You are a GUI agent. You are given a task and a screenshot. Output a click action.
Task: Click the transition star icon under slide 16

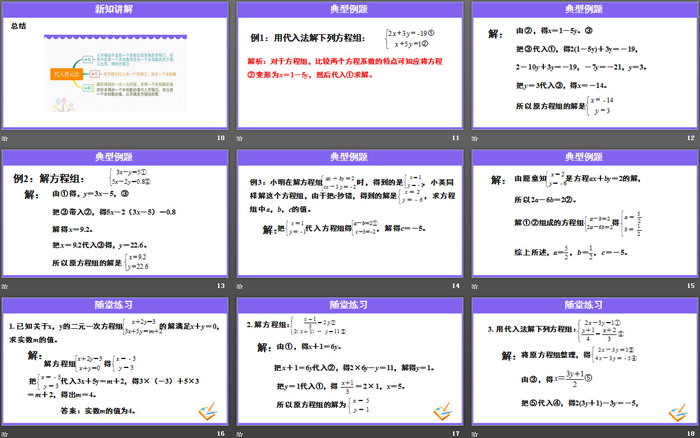pos(5,432)
